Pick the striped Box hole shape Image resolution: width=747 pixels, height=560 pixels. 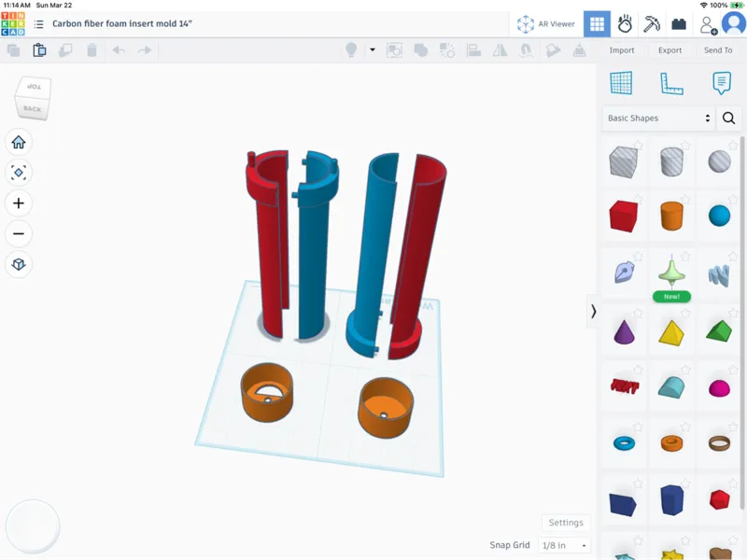pyautogui.click(x=624, y=161)
